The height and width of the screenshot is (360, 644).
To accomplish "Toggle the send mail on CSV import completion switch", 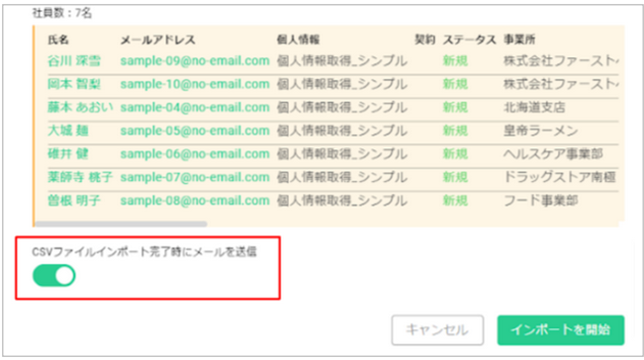I will point(53,275).
